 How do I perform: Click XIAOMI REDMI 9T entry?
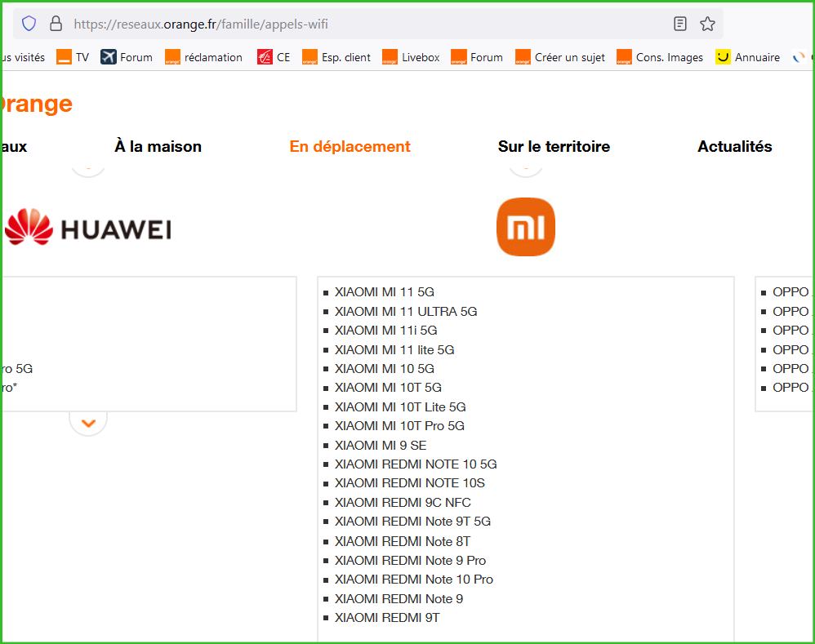click(387, 618)
